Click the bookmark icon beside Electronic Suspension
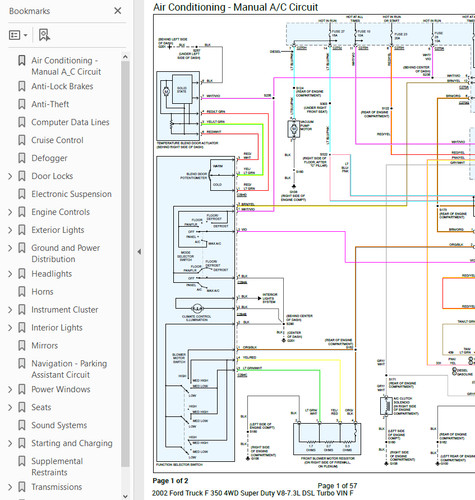 click(22, 194)
